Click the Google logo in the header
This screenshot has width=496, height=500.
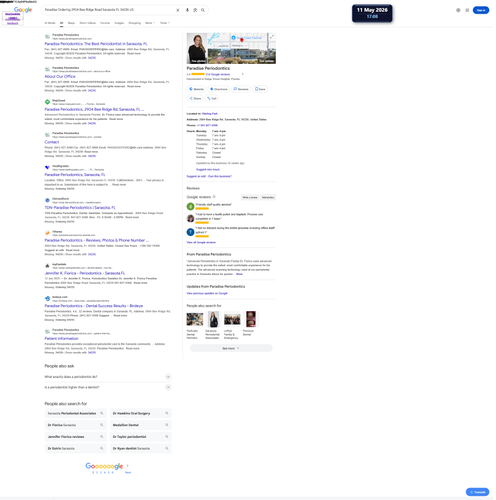pyautogui.click(x=23, y=10)
